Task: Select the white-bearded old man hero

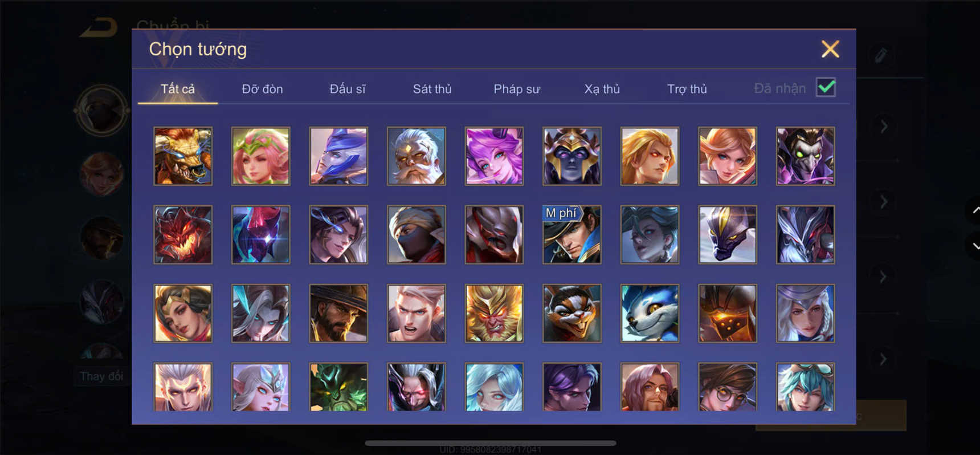Action: click(416, 156)
